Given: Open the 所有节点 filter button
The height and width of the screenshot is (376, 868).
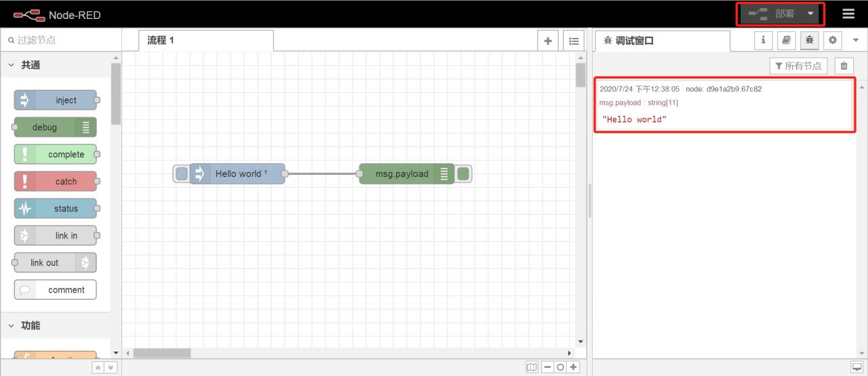Looking at the screenshot, I should [x=798, y=66].
